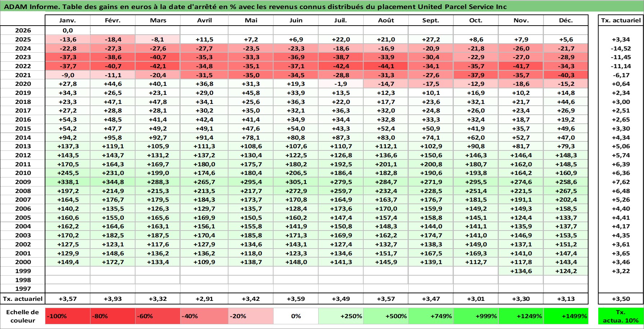Click the 2020 year row label

[23, 84]
